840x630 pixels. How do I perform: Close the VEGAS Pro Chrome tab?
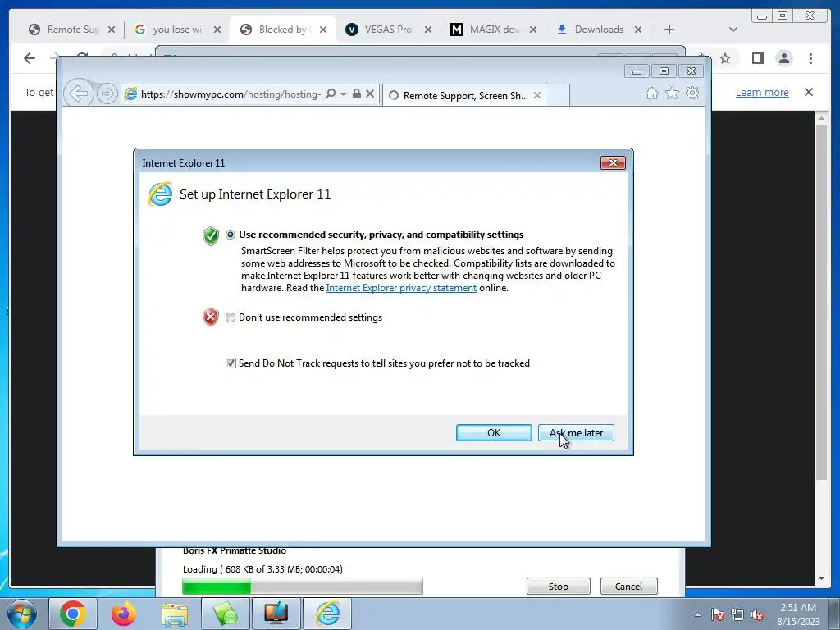tap(428, 30)
